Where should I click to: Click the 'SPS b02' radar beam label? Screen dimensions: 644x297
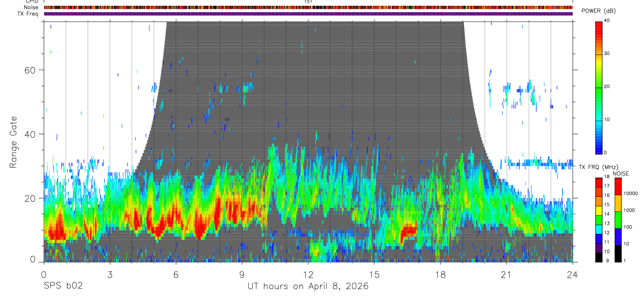pos(63,287)
